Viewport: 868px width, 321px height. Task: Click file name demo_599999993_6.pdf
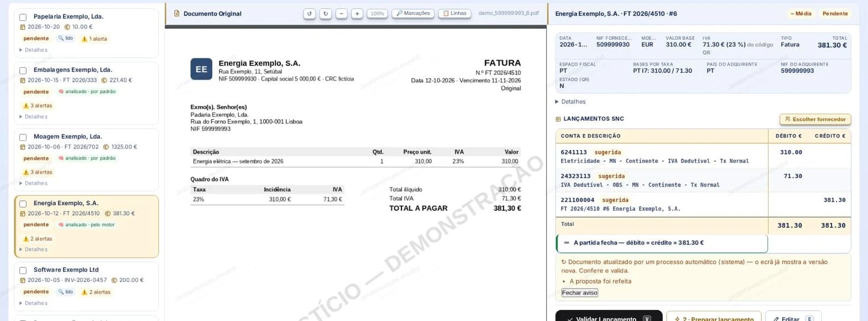[x=509, y=13]
